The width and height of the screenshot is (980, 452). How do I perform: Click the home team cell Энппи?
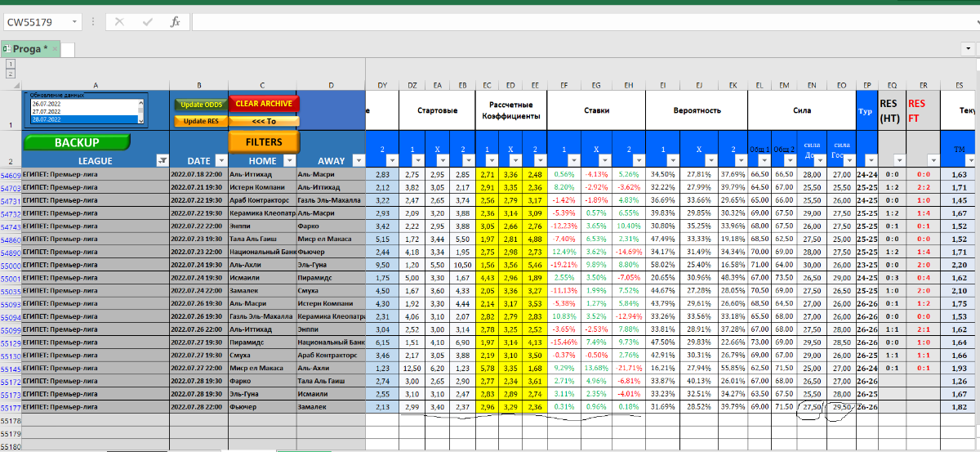tap(262, 226)
